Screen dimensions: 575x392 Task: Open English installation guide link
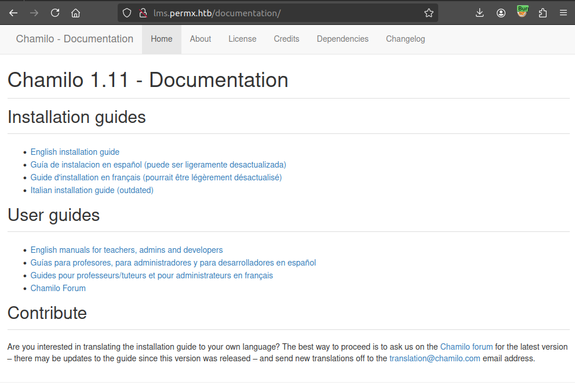click(x=75, y=152)
